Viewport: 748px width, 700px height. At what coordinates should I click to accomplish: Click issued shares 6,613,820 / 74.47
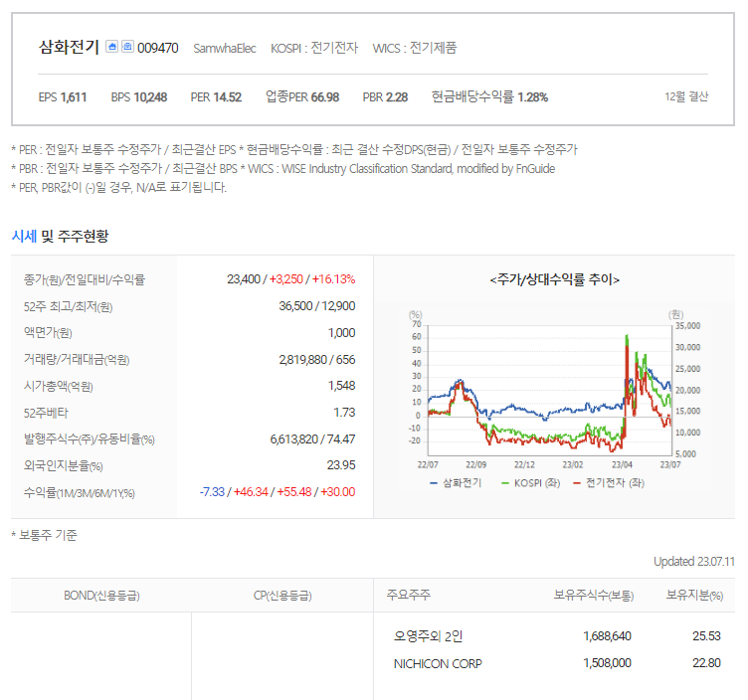point(312,438)
